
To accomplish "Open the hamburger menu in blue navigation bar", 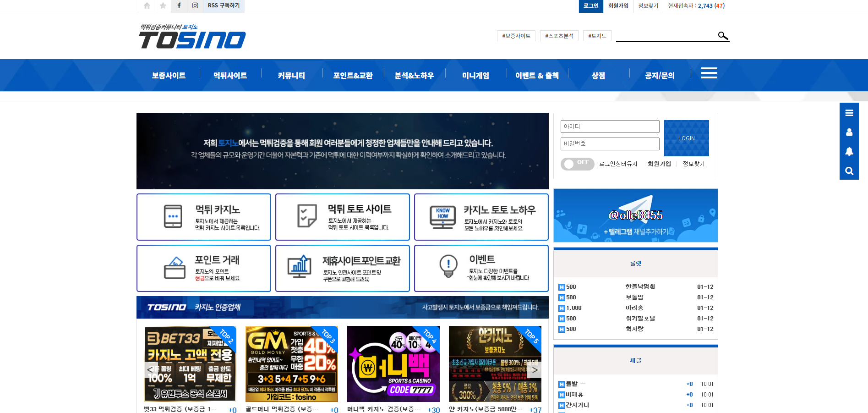I will pos(709,73).
